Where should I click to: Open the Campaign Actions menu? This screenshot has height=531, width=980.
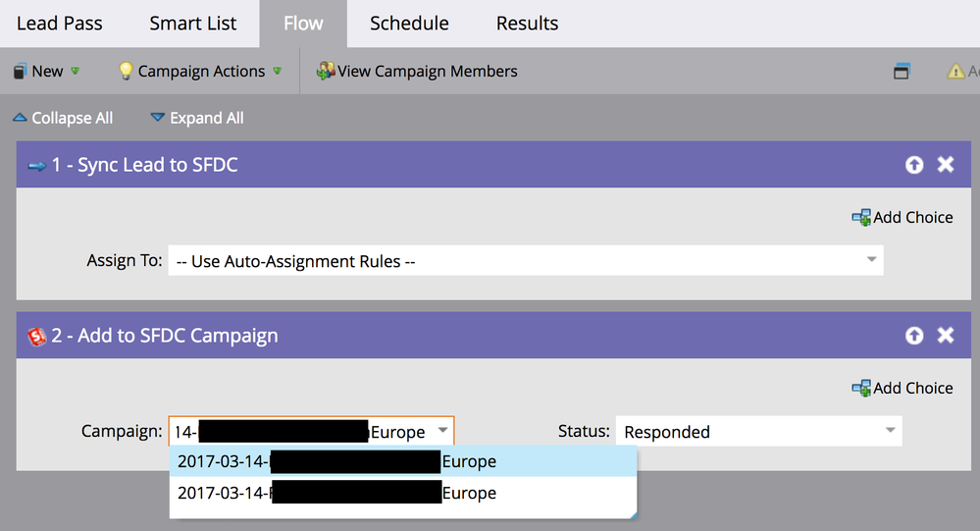201,72
